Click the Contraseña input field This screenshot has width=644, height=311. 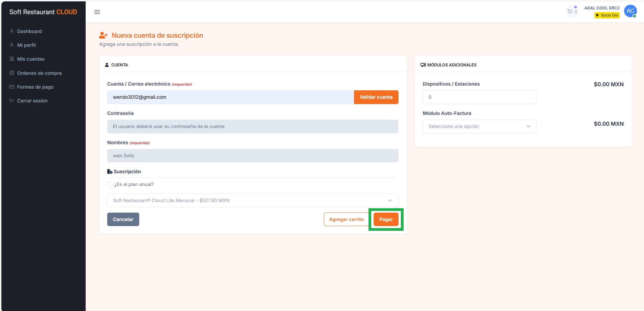(x=253, y=126)
